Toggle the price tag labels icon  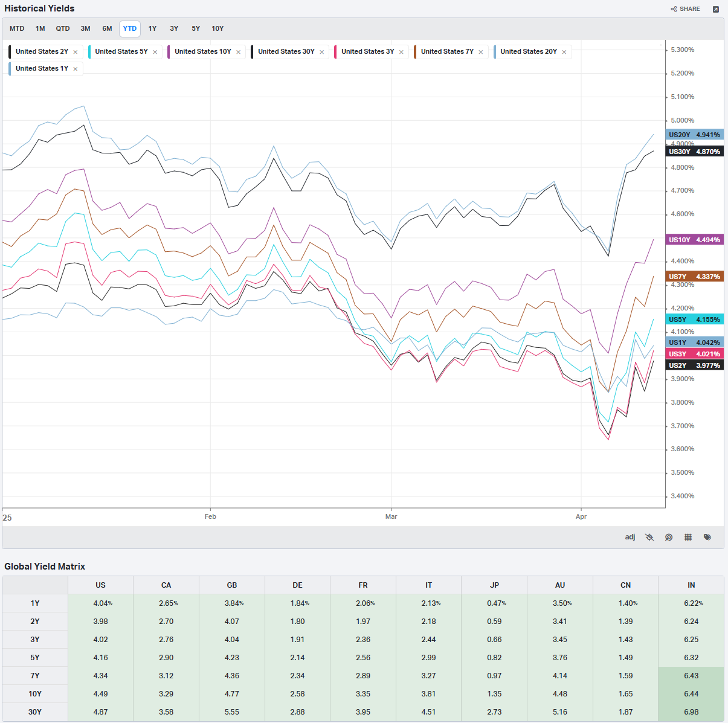(707, 537)
